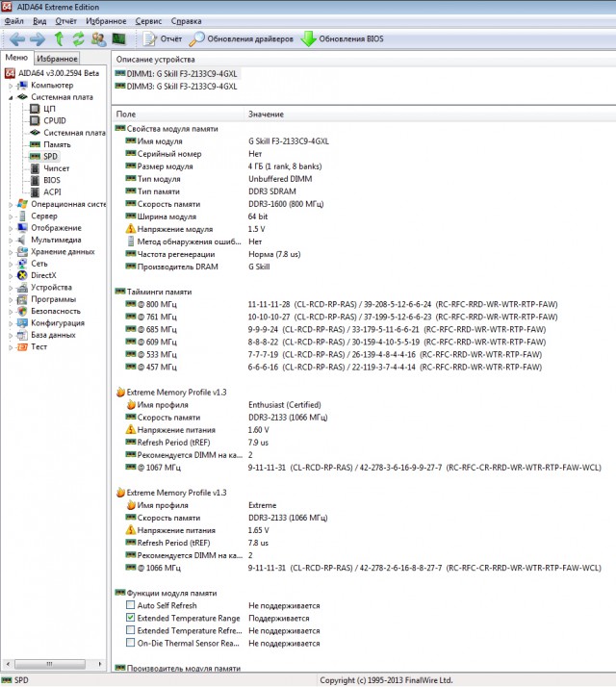Switch to the Избранное sidebar tab
This screenshot has width=616, height=687.
pos(57,59)
